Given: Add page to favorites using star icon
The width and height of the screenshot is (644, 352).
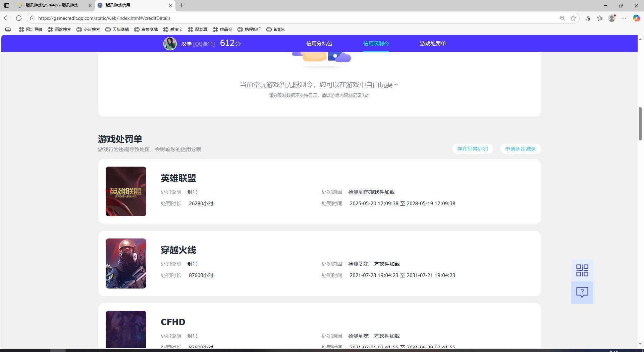Looking at the screenshot, I should pyautogui.click(x=573, y=18).
